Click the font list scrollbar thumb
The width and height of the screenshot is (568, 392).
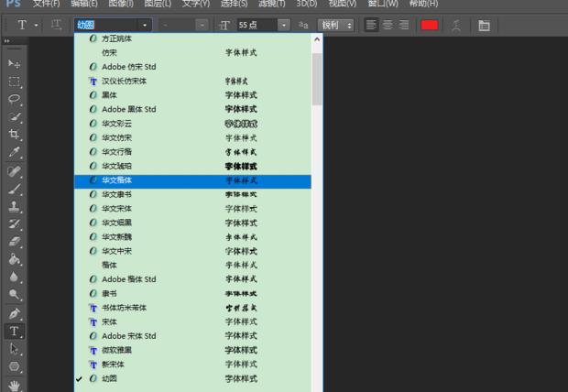point(317,79)
